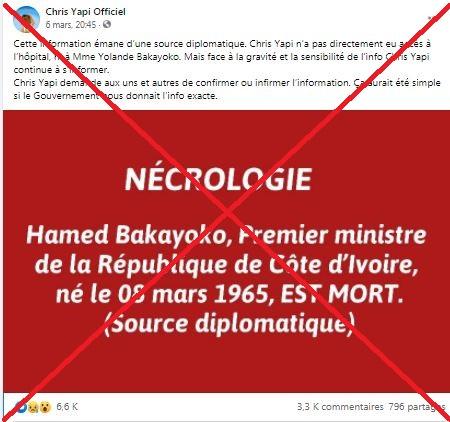Click the wow surprised reaction emoji

tap(45, 407)
